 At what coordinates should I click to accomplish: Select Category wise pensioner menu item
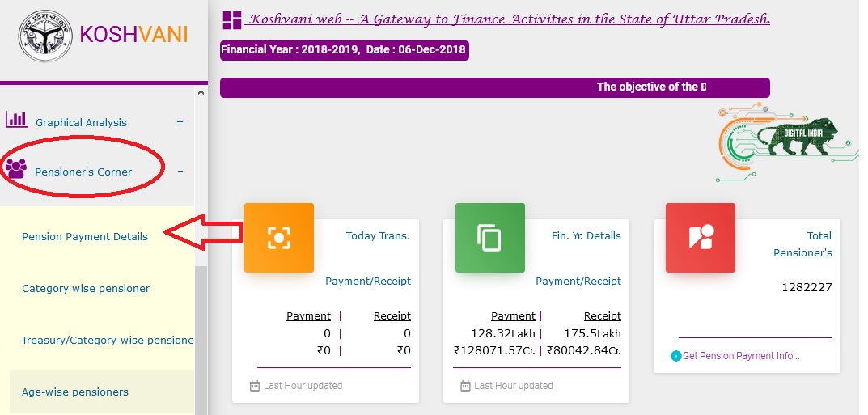(86, 289)
